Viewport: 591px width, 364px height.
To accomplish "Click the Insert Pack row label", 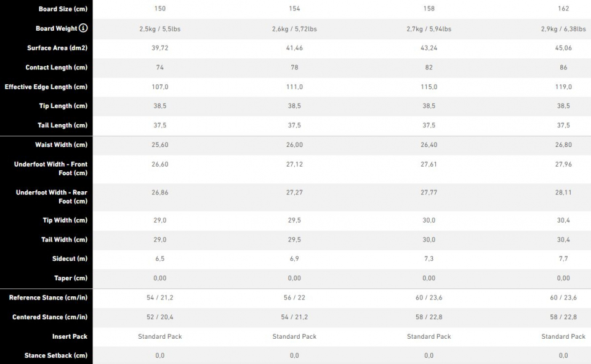I will pyautogui.click(x=70, y=336).
